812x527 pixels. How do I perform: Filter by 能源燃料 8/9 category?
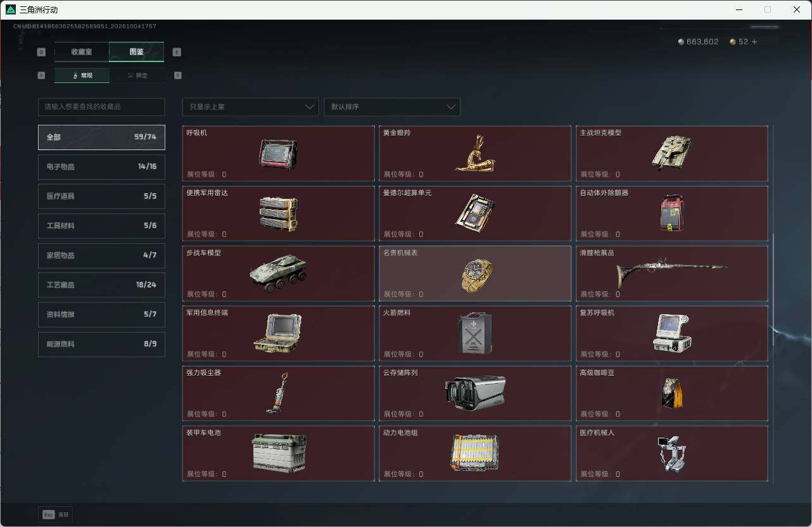pyautogui.click(x=101, y=345)
